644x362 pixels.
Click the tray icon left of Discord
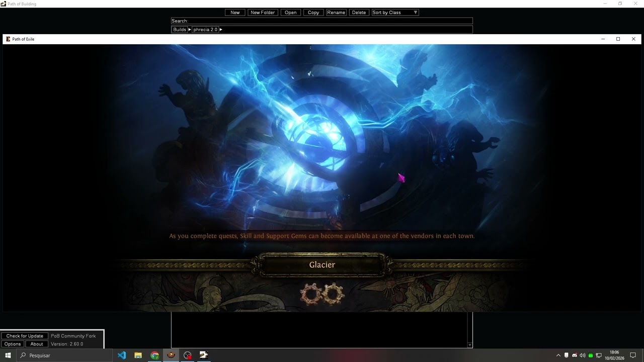click(x=567, y=355)
